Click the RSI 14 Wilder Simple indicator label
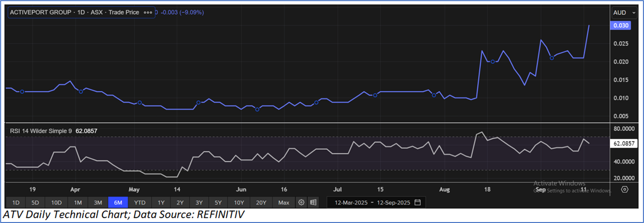Viewport: 644px width, 223px height. click(44, 131)
